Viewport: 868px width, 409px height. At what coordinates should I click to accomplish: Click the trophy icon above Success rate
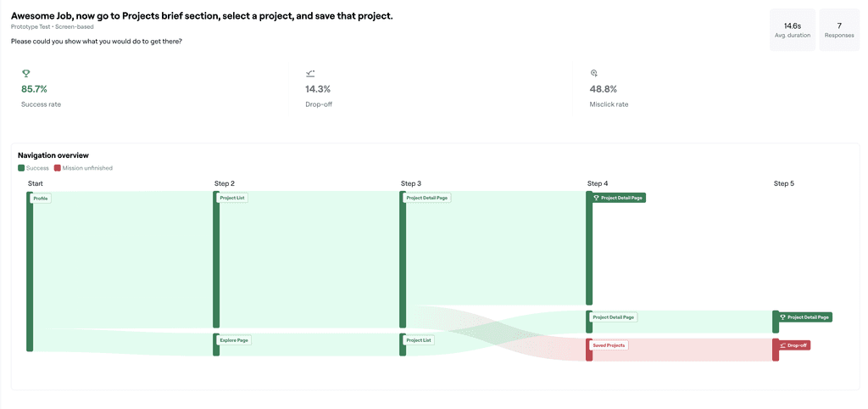click(25, 73)
